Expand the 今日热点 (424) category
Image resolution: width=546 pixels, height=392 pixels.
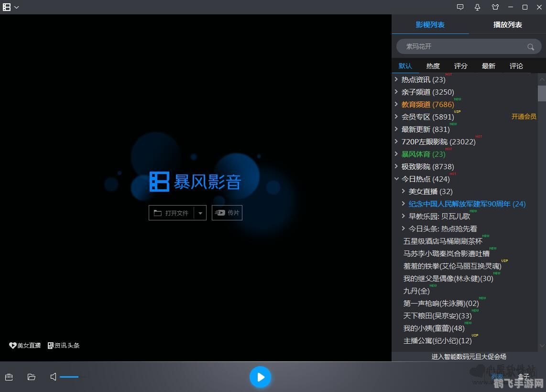[397, 179]
